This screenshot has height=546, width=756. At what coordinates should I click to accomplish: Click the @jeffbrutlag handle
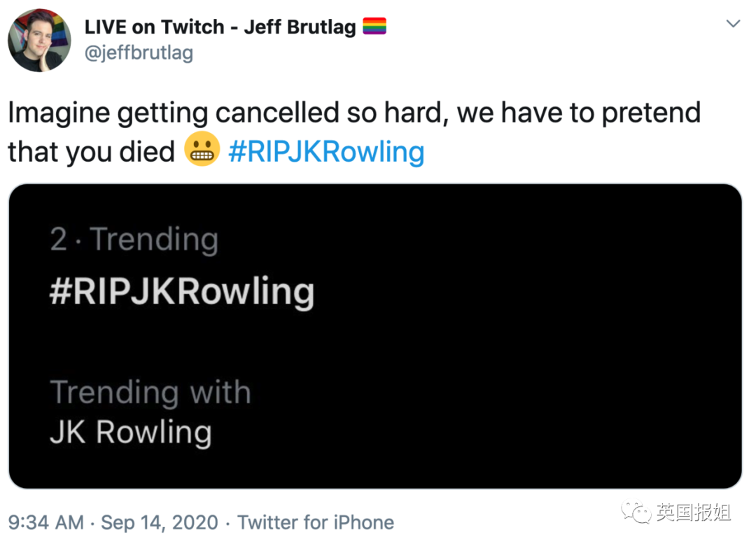tap(139, 52)
